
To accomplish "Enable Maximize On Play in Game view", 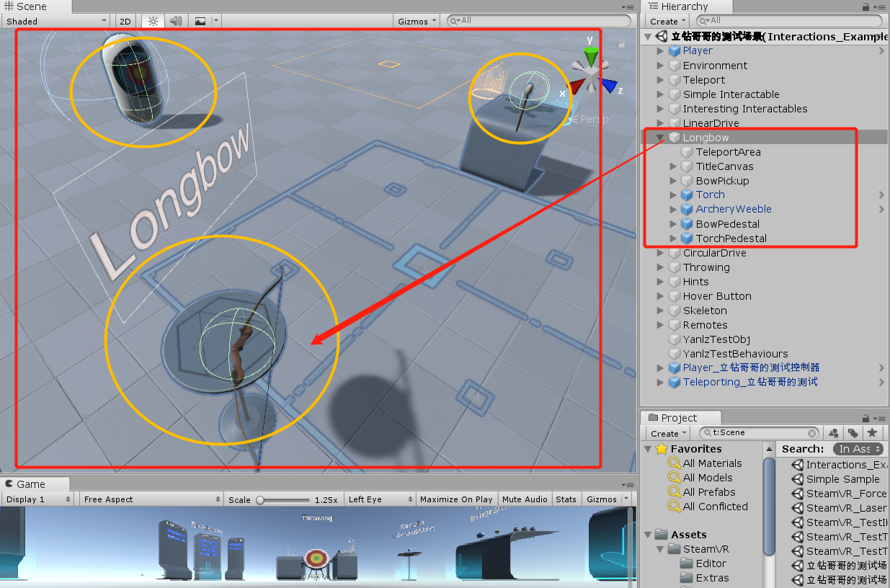I will [456, 499].
